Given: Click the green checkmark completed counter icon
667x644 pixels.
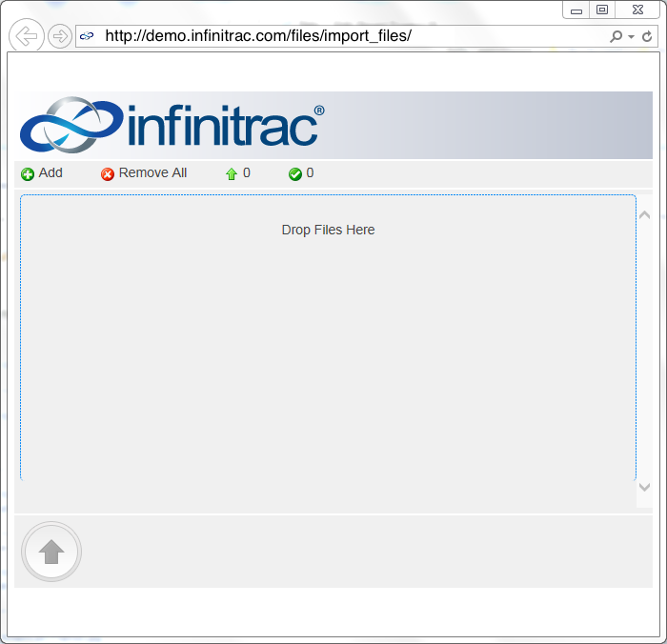Looking at the screenshot, I should [x=294, y=174].
